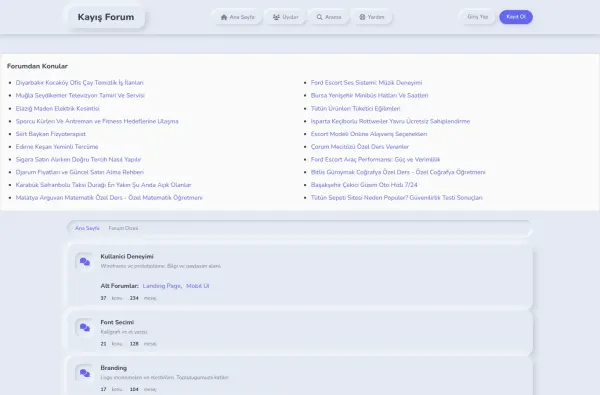Open Bitlis Güroymak Coğrafya Özel Ders topic
Viewport: 600px width, 395px height.
pos(398,172)
